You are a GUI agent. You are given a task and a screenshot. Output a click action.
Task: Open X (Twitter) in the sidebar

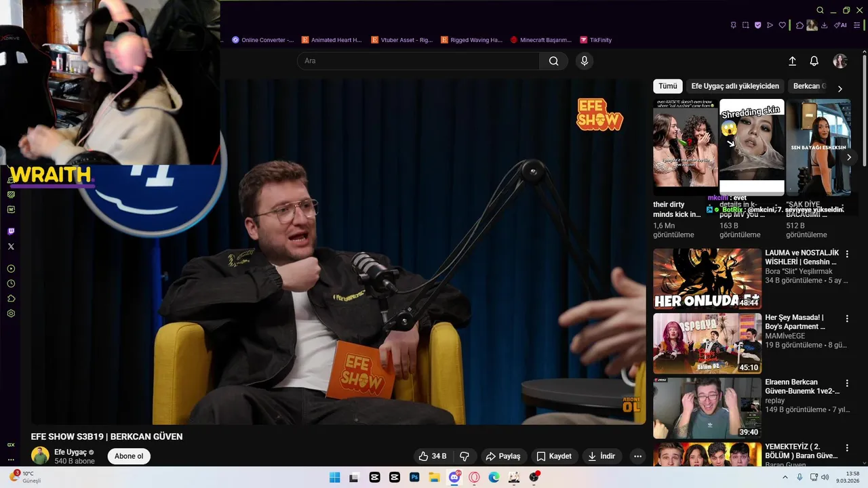(11, 246)
